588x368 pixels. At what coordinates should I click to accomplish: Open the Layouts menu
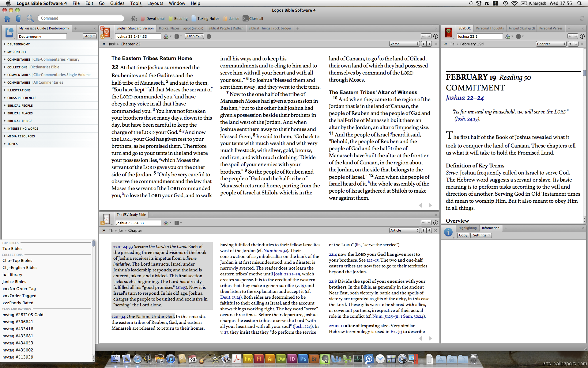155,3
